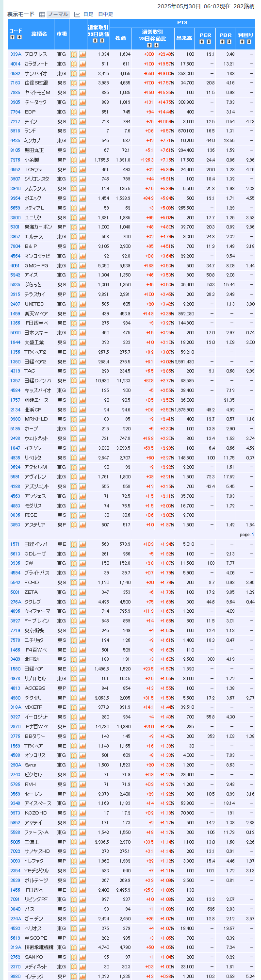Sort PTS 29日終値比 column descending
The height and width of the screenshot is (980, 261).
(x=156, y=45)
